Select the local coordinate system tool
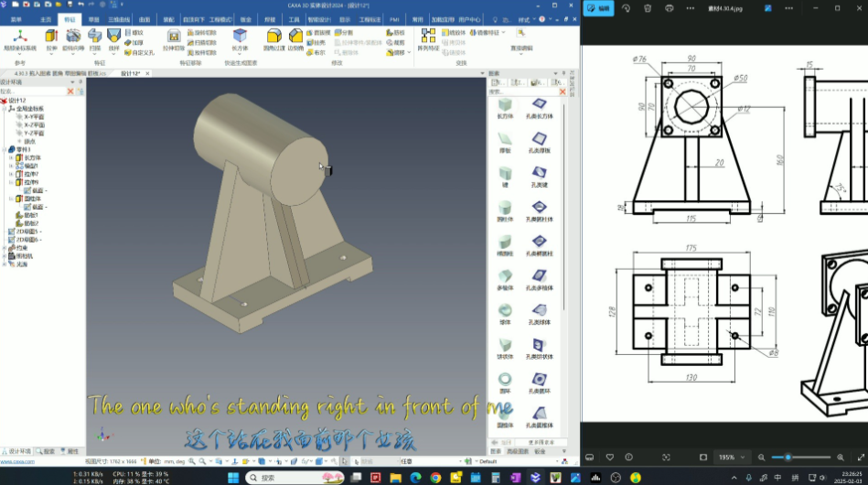Image resolution: width=868 pixels, height=485 pixels. tap(20, 40)
